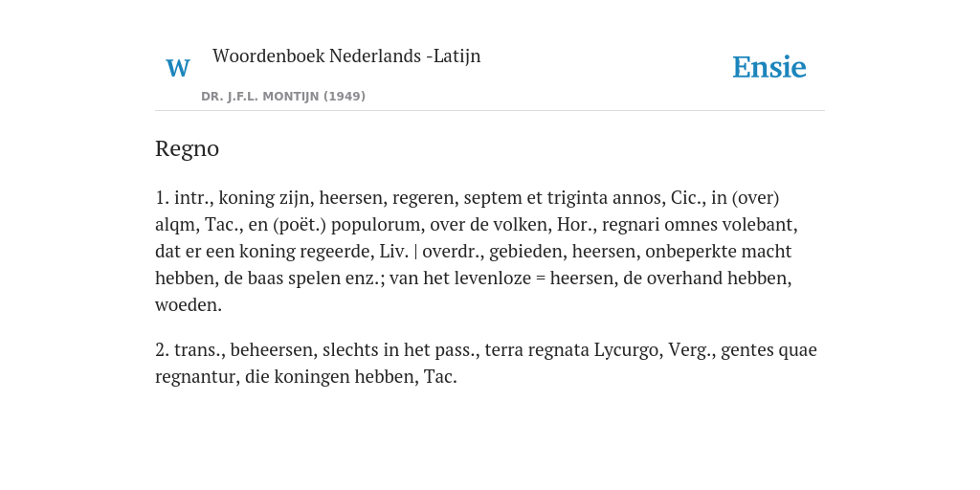Screen dimensions: 980x490
Task: Click the numeral 2. of second definition
Action: [163, 350]
